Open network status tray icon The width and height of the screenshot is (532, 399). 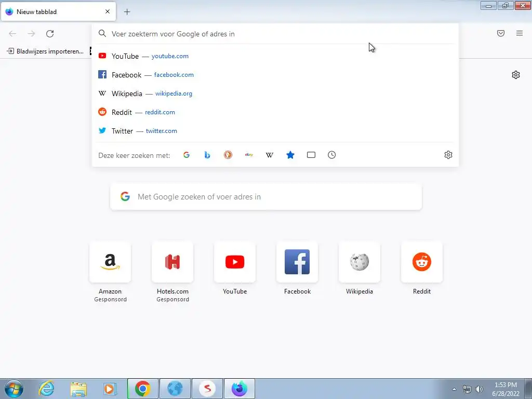point(467,389)
